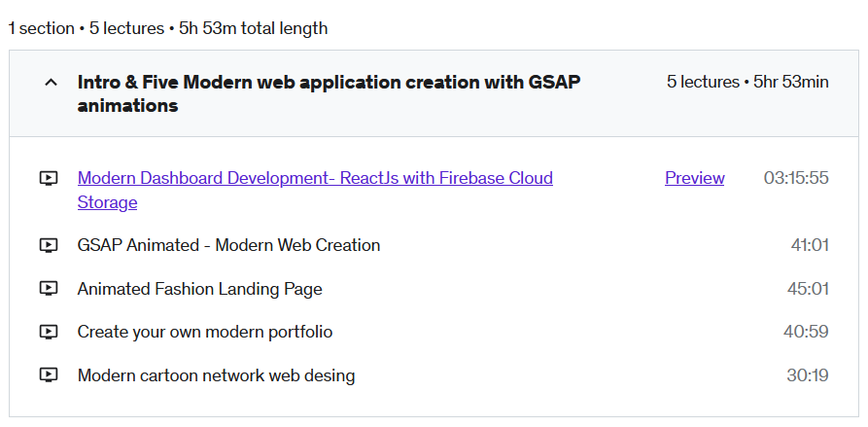868x427 pixels.
Task: Click the 5 lectures • 5hr 53min summary
Action: [747, 82]
